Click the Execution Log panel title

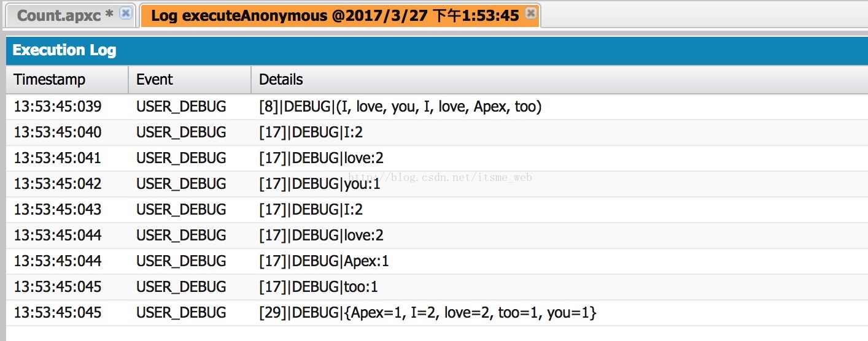pyautogui.click(x=64, y=50)
